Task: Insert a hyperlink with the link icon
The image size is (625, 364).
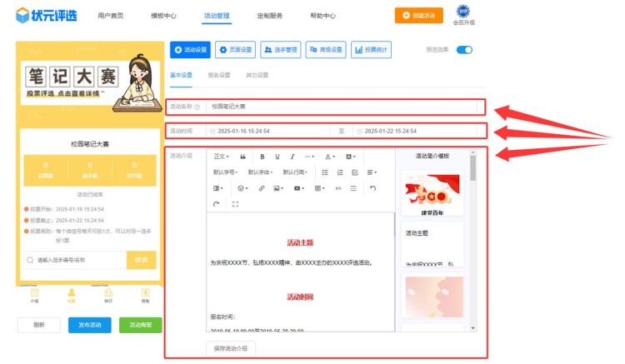Action: pyautogui.click(x=262, y=188)
